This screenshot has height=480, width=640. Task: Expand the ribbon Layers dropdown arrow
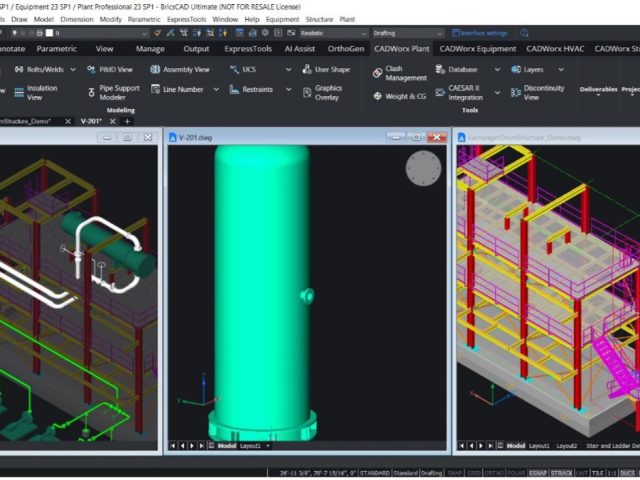point(561,69)
